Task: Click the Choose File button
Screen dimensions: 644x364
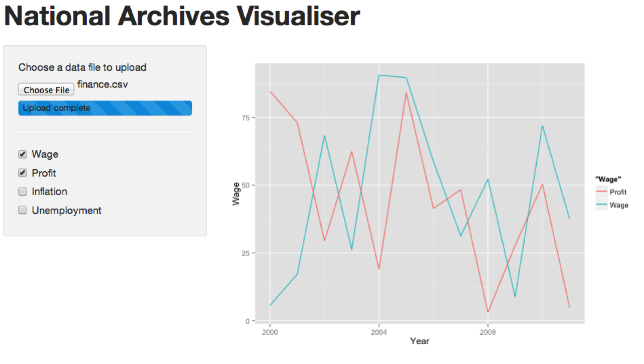Action: (46, 90)
